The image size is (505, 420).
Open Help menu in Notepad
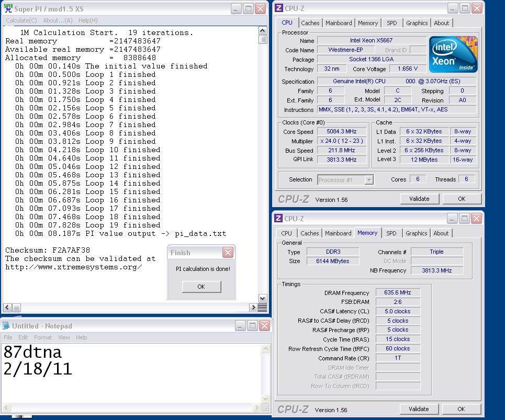[82, 337]
